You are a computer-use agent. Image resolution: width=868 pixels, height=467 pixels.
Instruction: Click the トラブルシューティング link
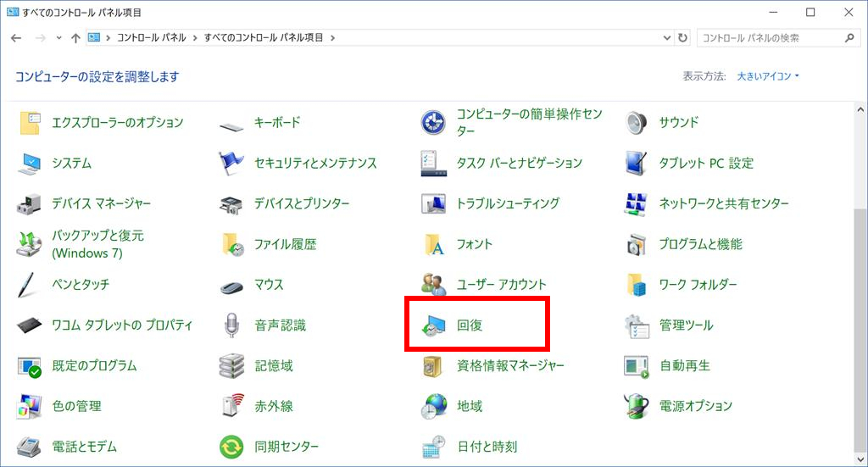click(x=508, y=203)
